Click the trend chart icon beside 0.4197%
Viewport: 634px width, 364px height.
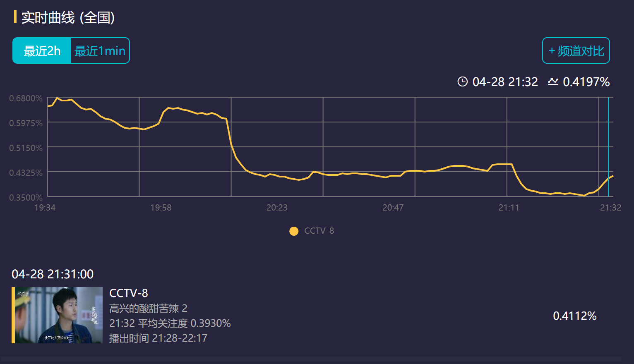pos(553,81)
